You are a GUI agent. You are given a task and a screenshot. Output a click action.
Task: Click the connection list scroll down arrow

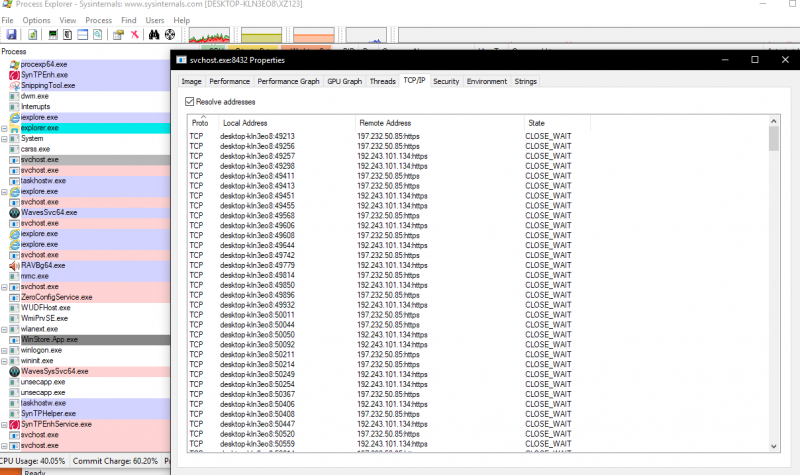773,446
